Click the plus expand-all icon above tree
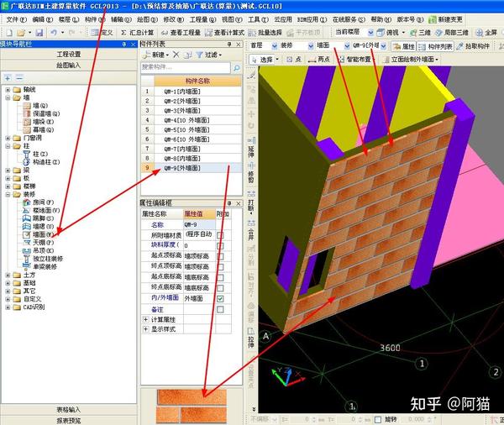The image size is (504, 425). point(8,78)
